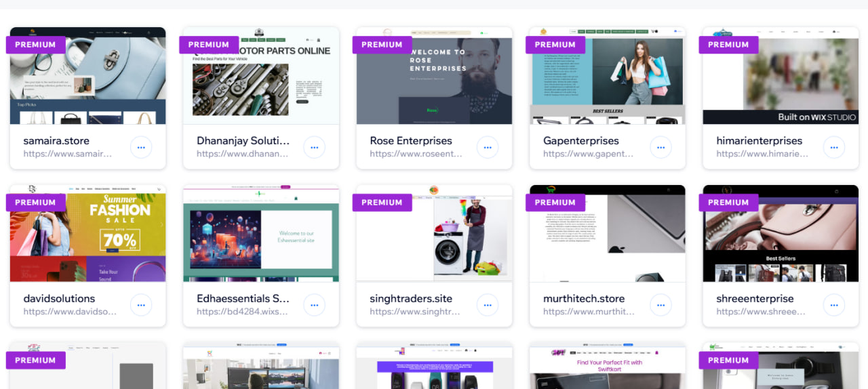Viewport: 868px width, 389px height.
Task: Open the Gapenterprises site preview thumbnail
Action: [608, 76]
